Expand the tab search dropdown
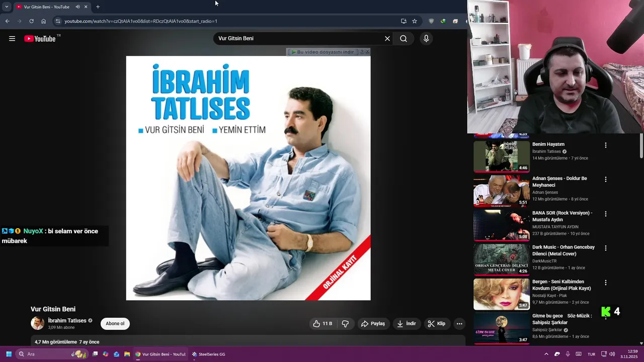 pos(6,7)
